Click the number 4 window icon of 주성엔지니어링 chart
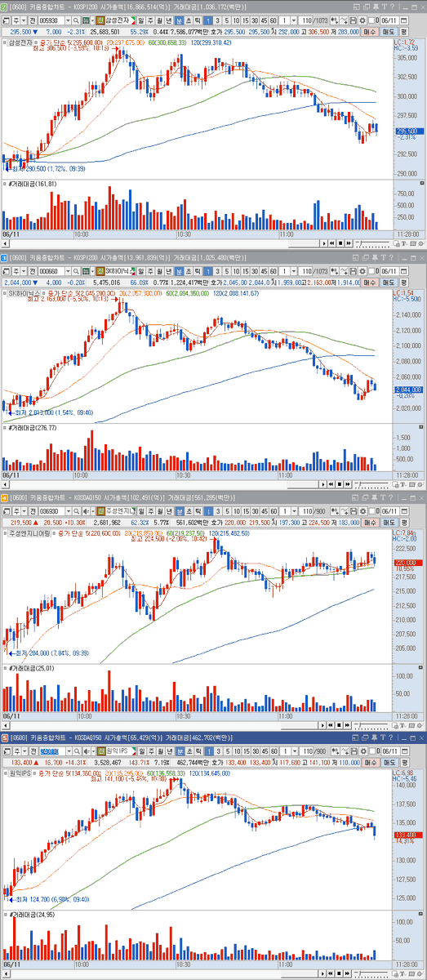The width and height of the screenshot is (427, 980). [5, 497]
